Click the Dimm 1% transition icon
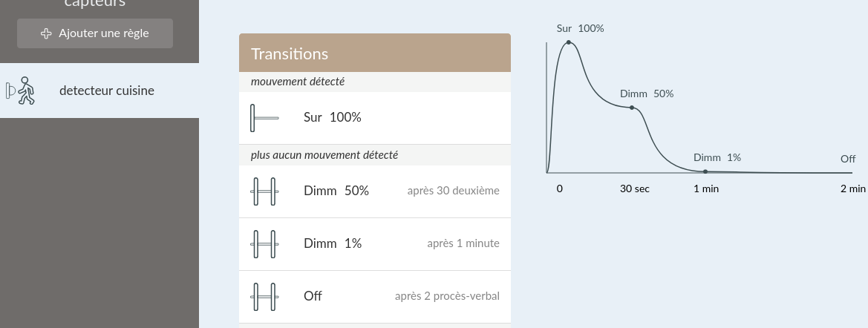Image resolution: width=868 pixels, height=328 pixels. 264,244
